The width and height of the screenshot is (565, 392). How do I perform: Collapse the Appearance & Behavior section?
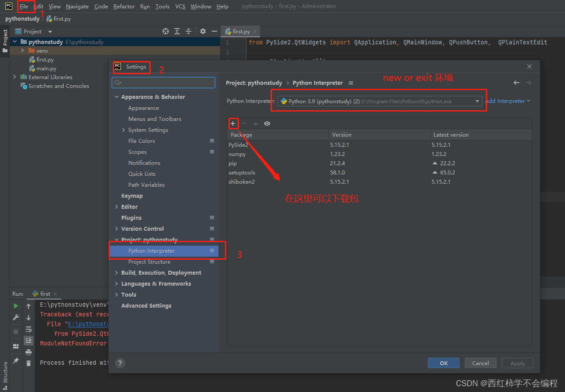coord(117,97)
